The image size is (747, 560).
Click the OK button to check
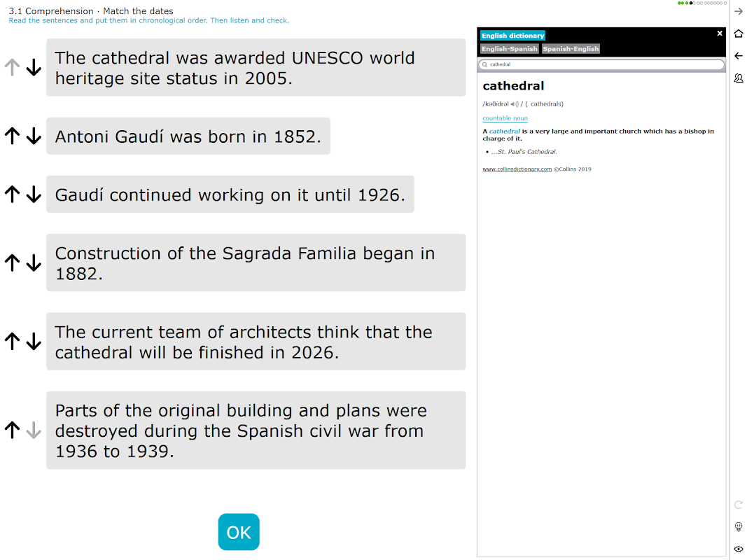pos(239,532)
